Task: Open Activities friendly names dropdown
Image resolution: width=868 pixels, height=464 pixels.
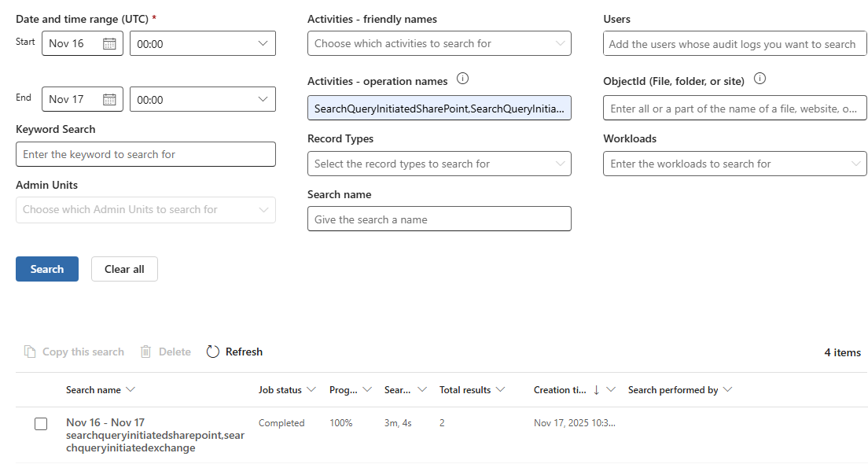Action: coord(439,43)
